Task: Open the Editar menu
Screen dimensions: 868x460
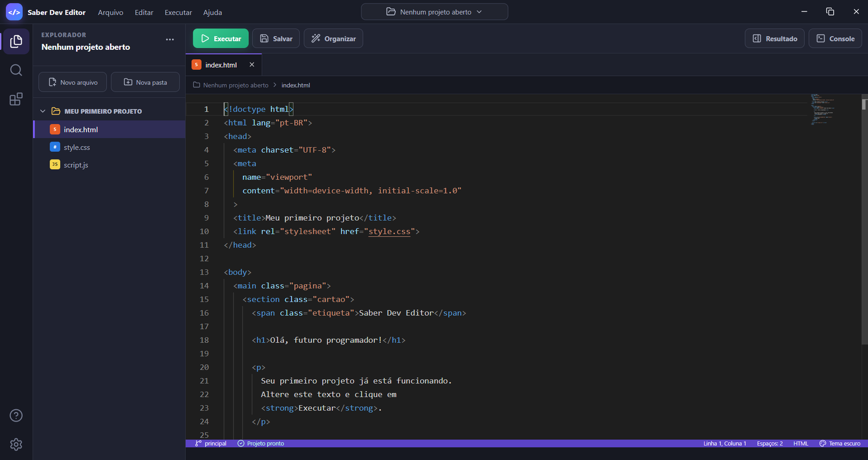Action: (x=144, y=12)
